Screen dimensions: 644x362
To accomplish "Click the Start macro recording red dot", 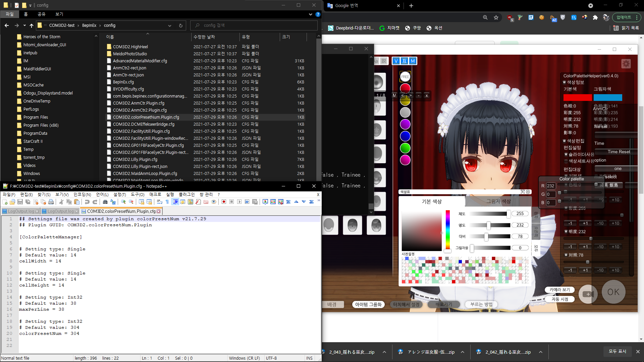I will click(224, 202).
